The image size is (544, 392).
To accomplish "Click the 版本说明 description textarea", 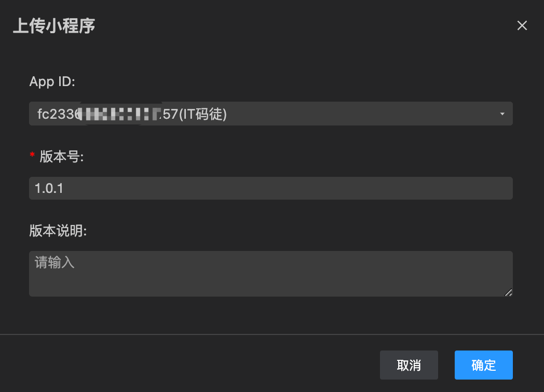I will pos(270,273).
